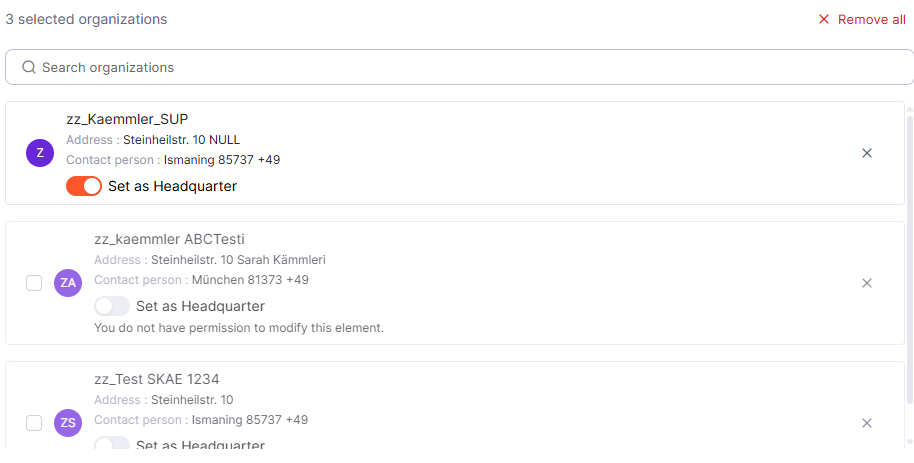Disable headquarter toggle for zz_Kaemmler_SUP
914x463 pixels.
pos(84,186)
